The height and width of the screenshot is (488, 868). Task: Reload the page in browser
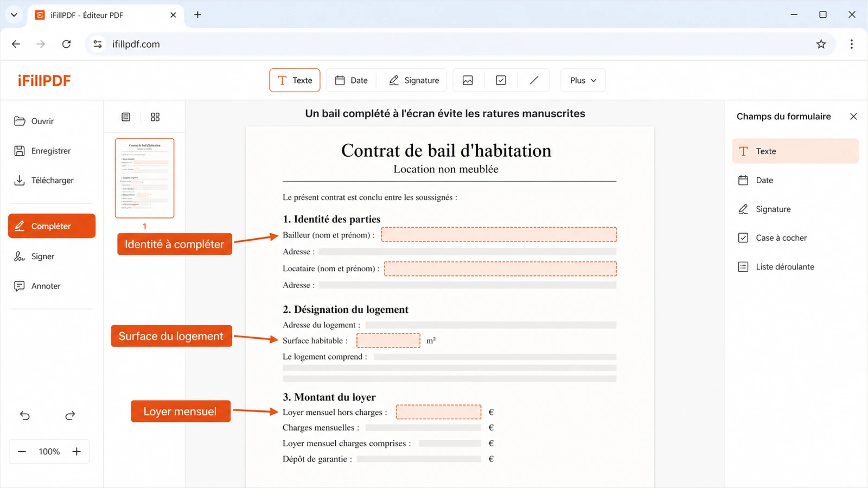pos(66,44)
